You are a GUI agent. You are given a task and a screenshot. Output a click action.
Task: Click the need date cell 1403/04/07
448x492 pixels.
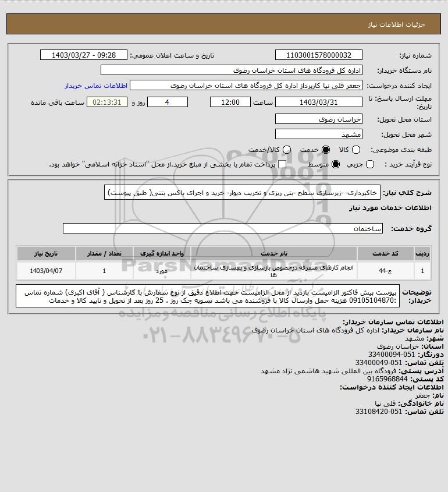[46, 271]
